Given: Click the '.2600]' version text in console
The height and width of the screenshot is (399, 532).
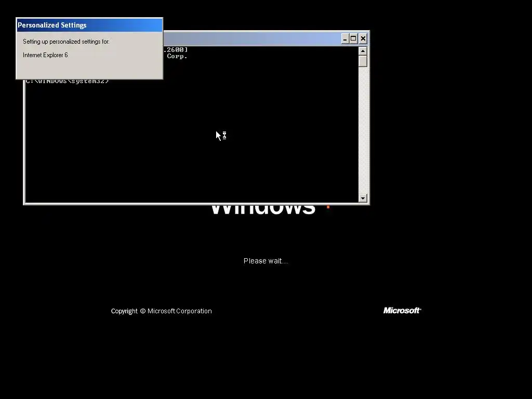Looking at the screenshot, I should [176, 50].
